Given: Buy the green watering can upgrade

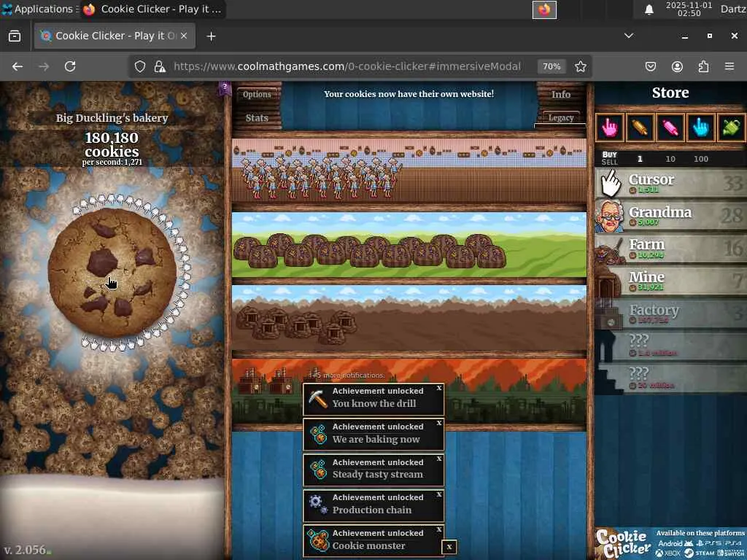Looking at the screenshot, I should (x=731, y=128).
